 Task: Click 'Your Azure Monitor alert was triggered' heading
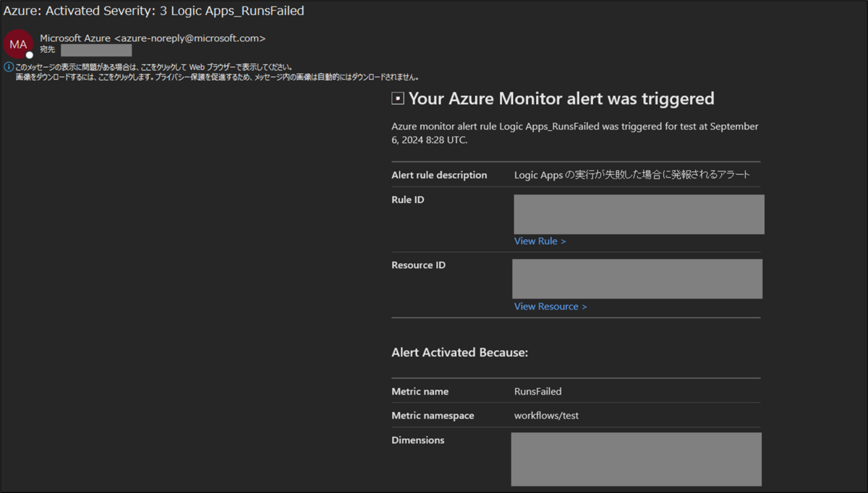(x=561, y=98)
